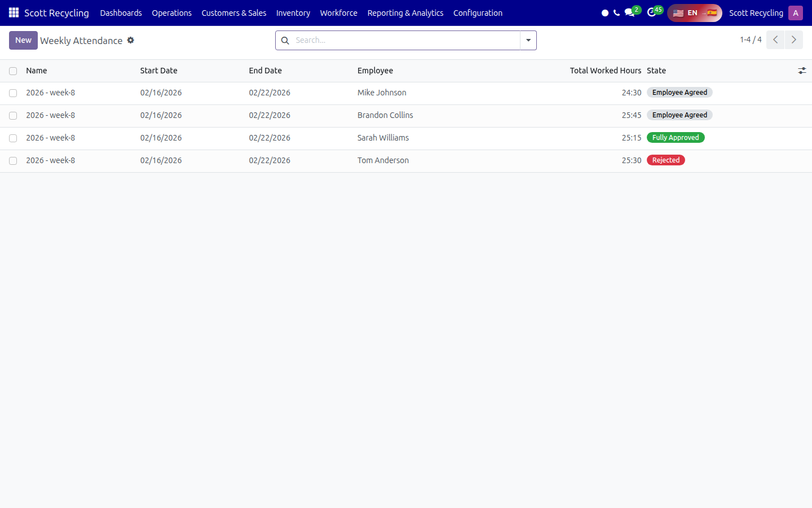The width and height of the screenshot is (812, 508).
Task: Open the apps grid menu icon
Action: (14, 12)
